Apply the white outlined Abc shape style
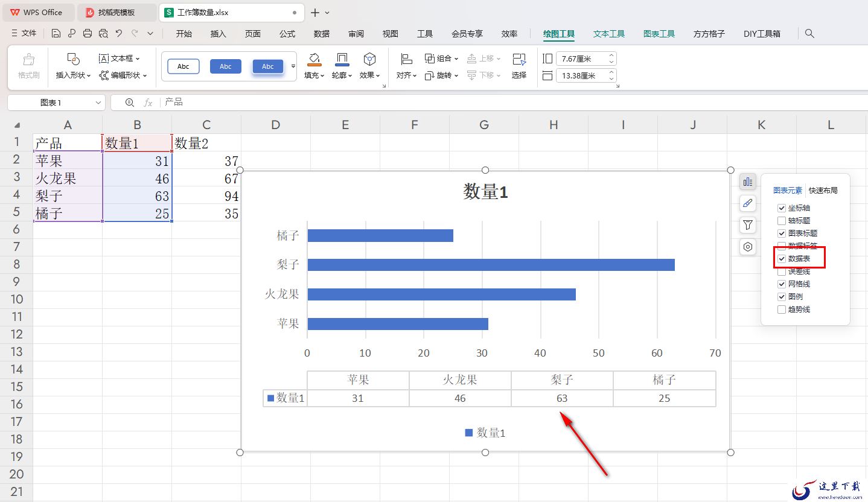 [183, 66]
